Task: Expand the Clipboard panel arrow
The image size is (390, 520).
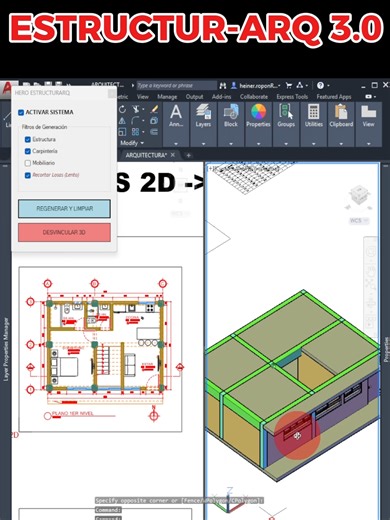Action: [x=341, y=144]
